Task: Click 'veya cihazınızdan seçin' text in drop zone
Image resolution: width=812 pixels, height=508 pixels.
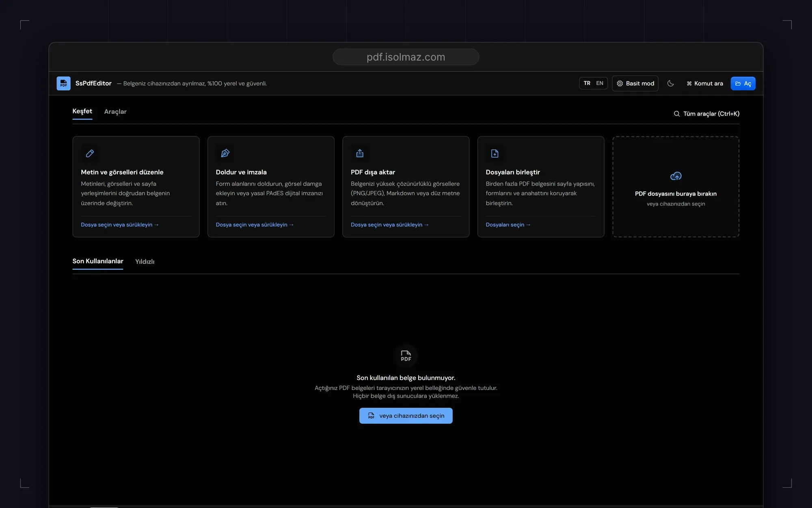Action: point(676,204)
